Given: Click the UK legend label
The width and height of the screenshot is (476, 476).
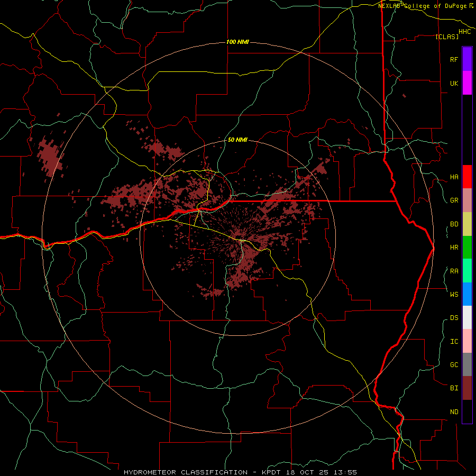Looking at the screenshot, I should pyautogui.click(x=454, y=83).
